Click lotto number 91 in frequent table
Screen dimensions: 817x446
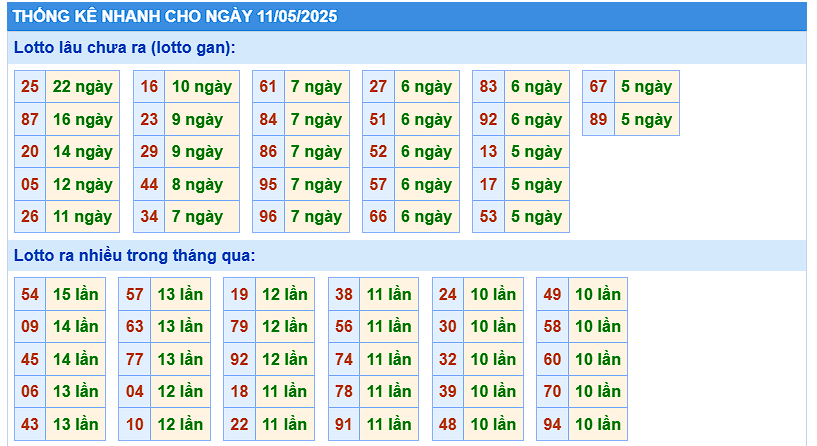(344, 424)
